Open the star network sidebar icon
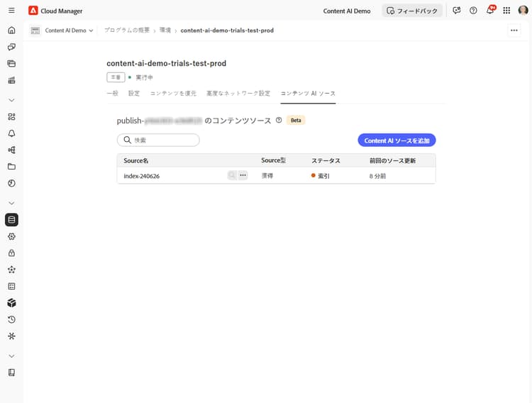 [11, 270]
